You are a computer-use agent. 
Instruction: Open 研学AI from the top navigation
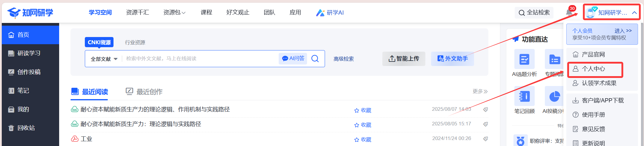pyautogui.click(x=330, y=13)
